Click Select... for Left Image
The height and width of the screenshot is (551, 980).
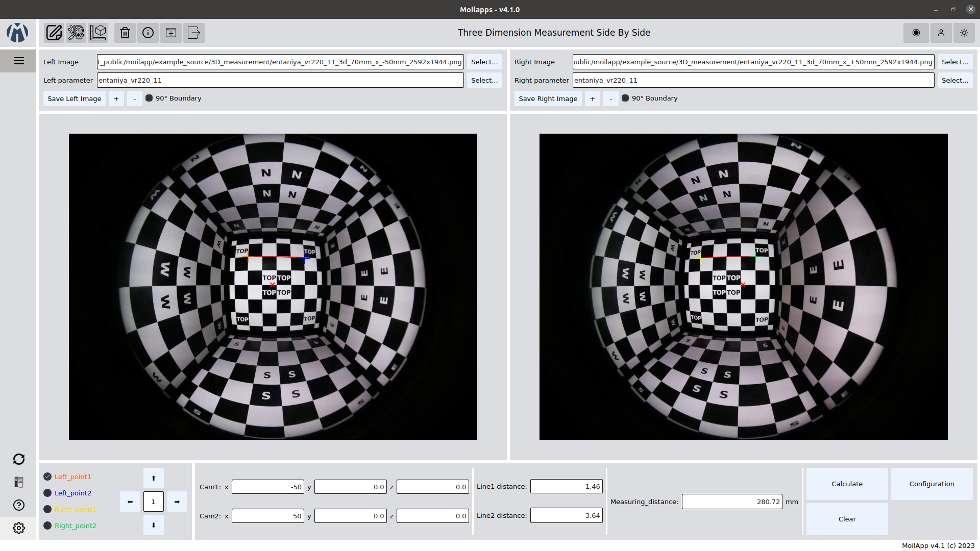[x=484, y=62]
